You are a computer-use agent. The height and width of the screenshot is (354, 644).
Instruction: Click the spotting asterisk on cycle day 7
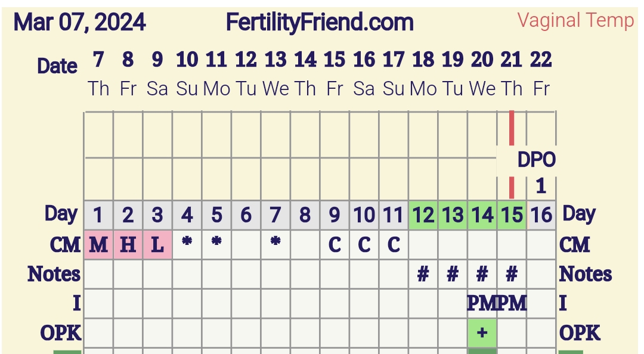pos(275,243)
